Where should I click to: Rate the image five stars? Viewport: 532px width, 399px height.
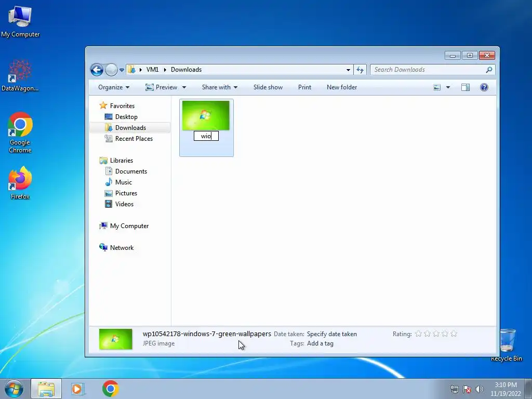click(454, 334)
